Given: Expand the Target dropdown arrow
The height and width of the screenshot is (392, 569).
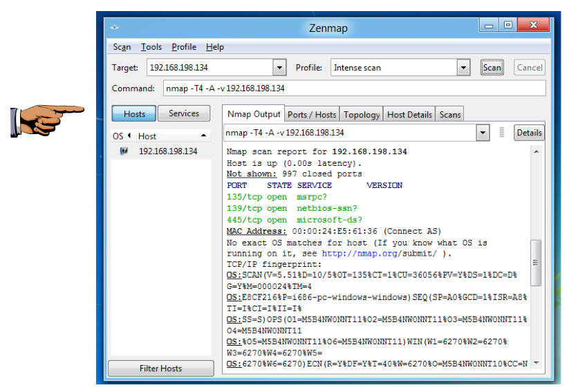Looking at the screenshot, I should [279, 68].
